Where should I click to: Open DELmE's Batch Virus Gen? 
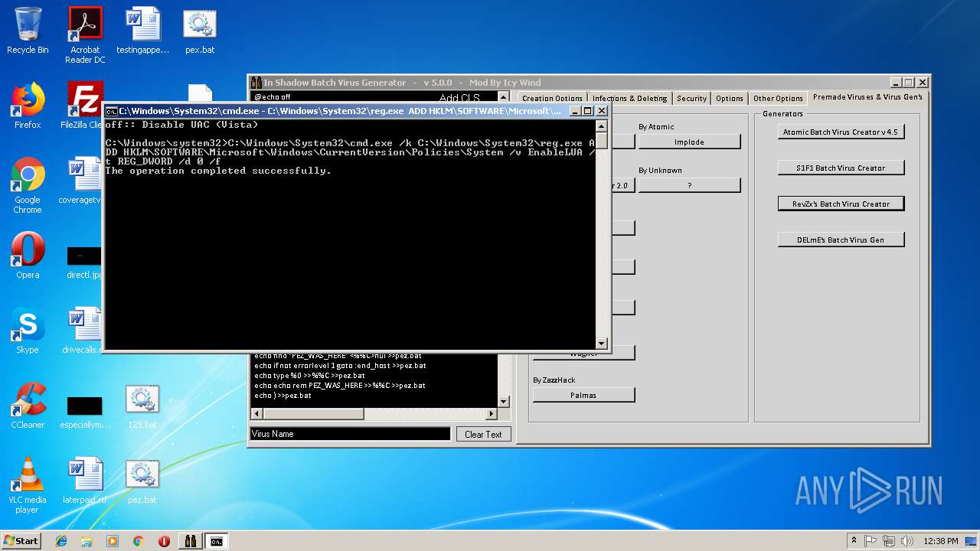[x=841, y=240]
